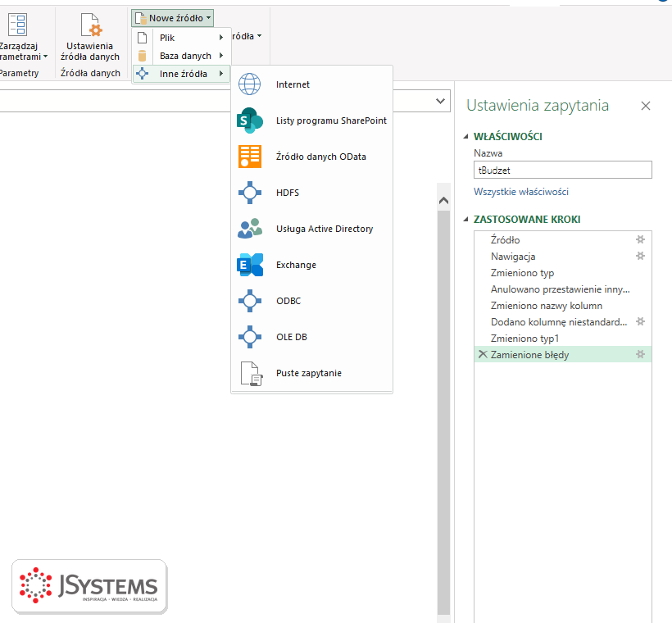
Task: Open settings gear for Źródło step
Action: 640,239
